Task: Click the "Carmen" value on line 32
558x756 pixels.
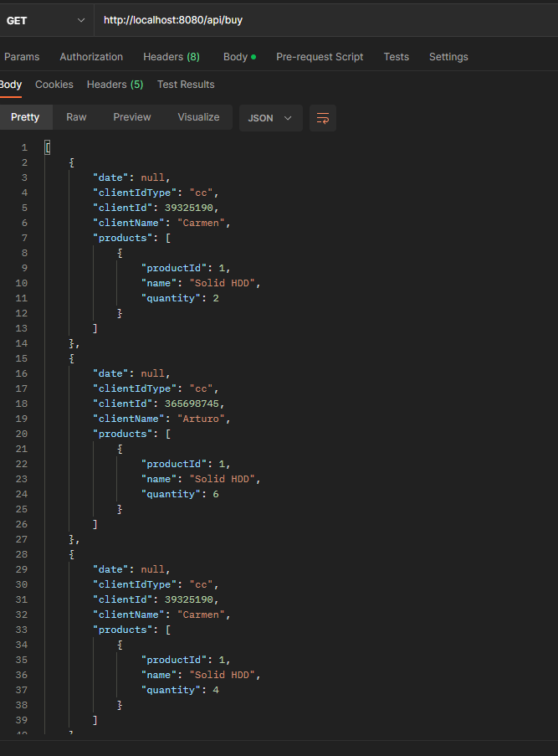Action: point(201,615)
